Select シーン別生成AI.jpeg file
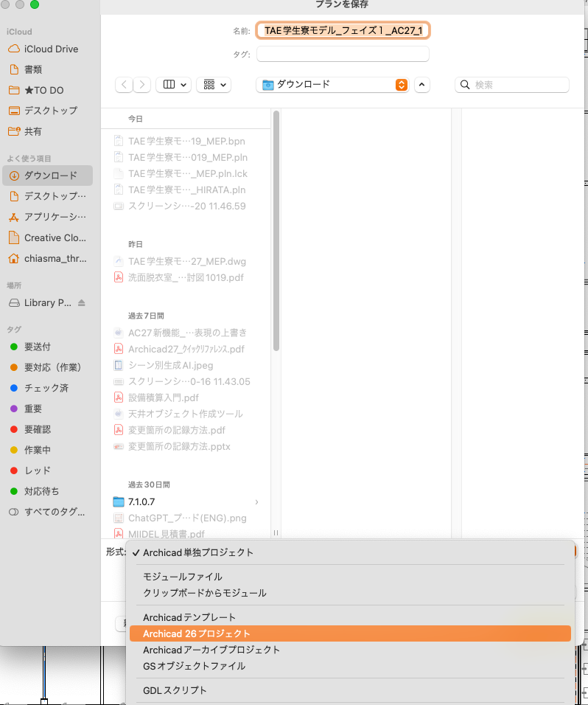 click(x=186, y=365)
